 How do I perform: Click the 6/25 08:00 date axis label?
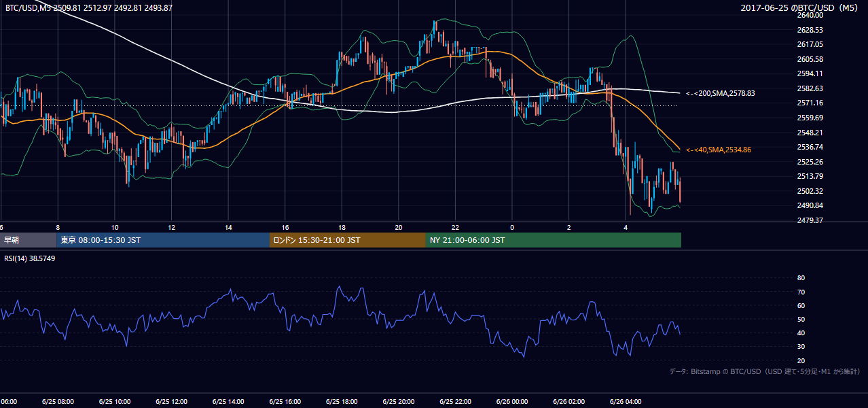point(57,401)
